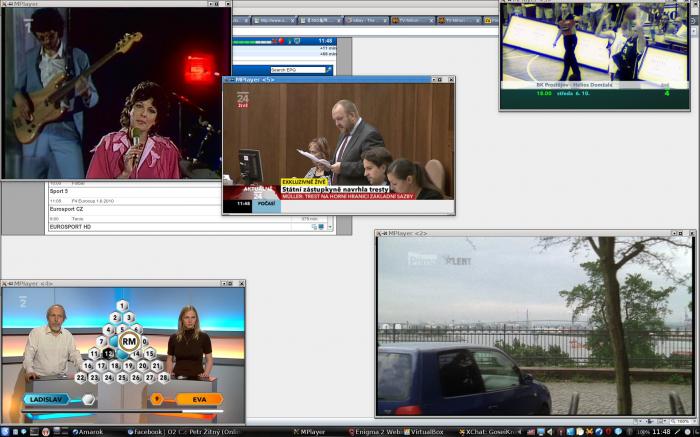
Task: Click the monitor icon in Enigma web header
Action: point(297,41)
